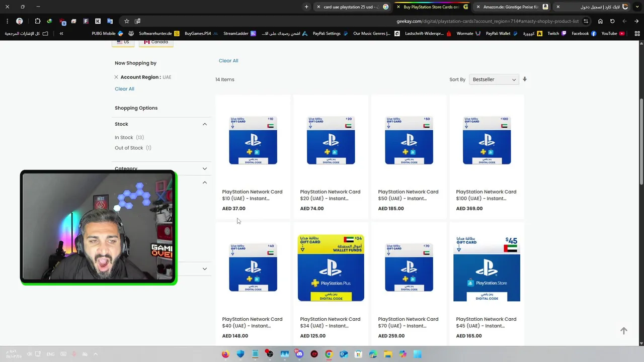
Task: Bookmark this page with the star icon
Action: [x=127, y=21]
